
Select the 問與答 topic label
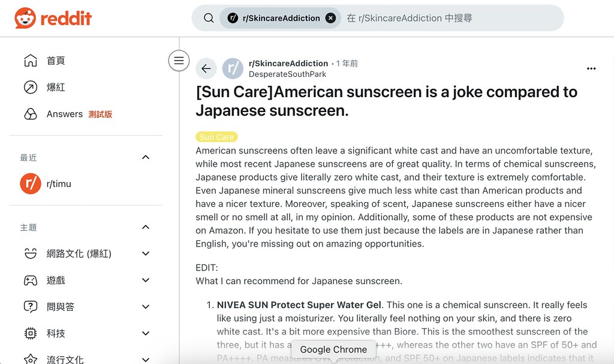tap(61, 307)
